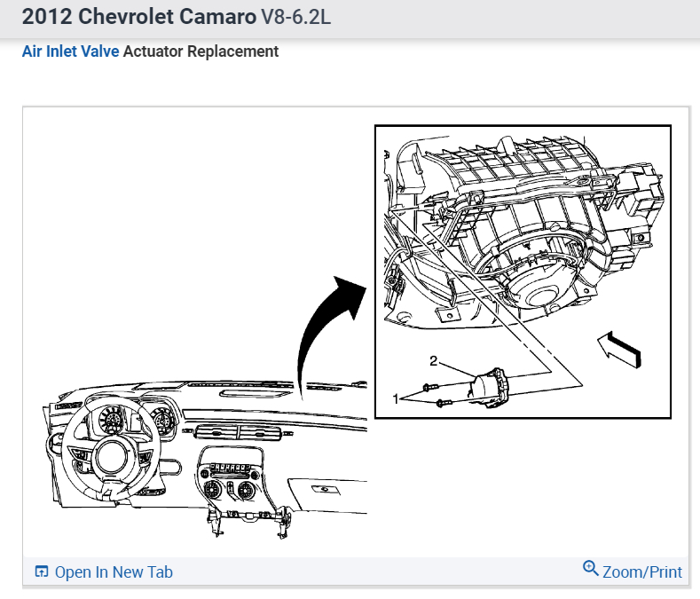Click the Actuator Replacement title text

(x=201, y=51)
